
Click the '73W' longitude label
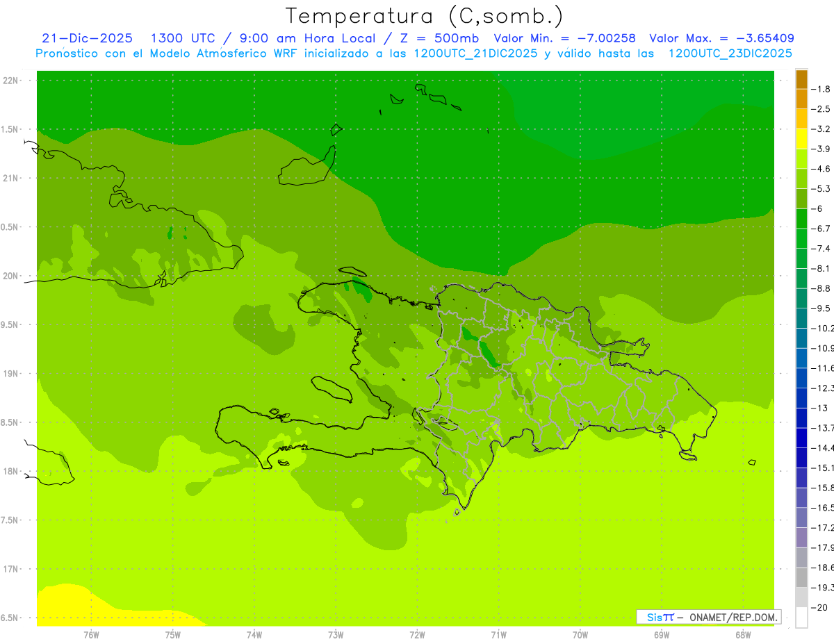336,634
